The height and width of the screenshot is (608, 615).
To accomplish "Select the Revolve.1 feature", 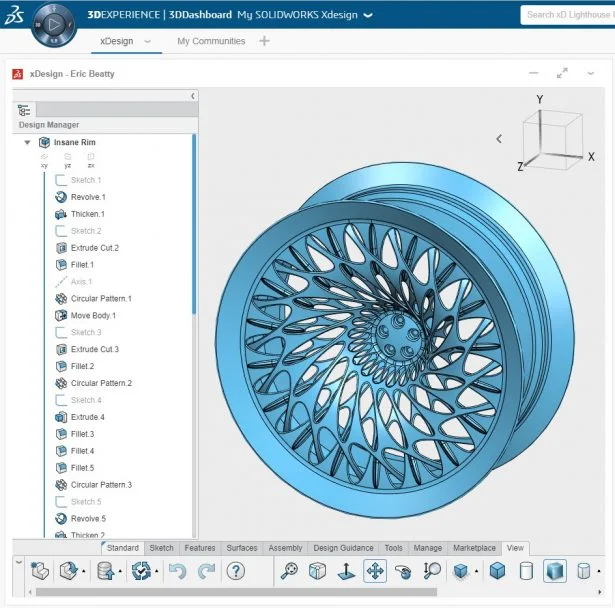I will point(87,197).
